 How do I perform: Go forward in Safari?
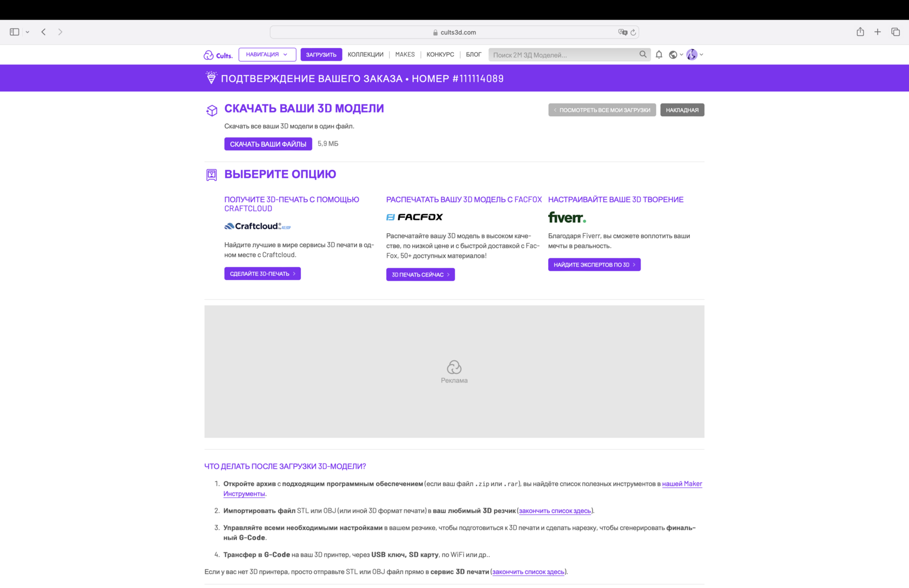click(x=60, y=32)
